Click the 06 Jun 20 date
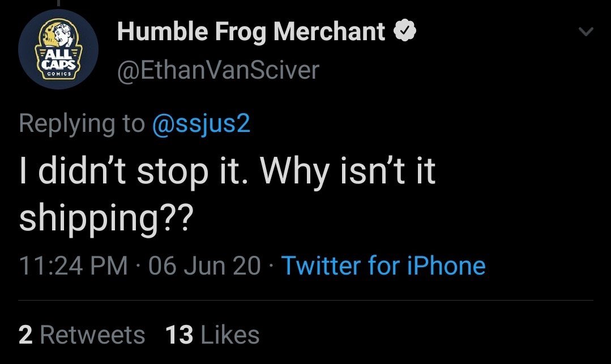Image resolution: width=611 pixels, height=364 pixels. (x=204, y=266)
